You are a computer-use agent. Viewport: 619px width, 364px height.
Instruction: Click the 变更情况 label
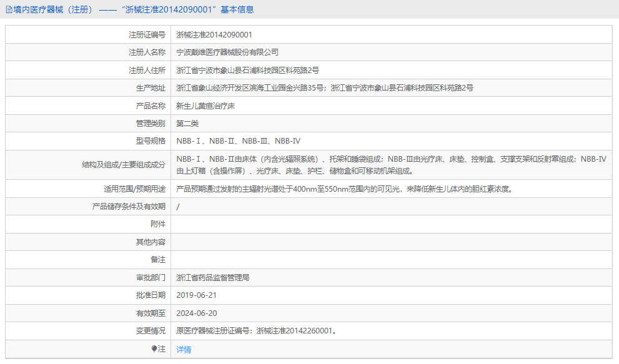click(151, 331)
